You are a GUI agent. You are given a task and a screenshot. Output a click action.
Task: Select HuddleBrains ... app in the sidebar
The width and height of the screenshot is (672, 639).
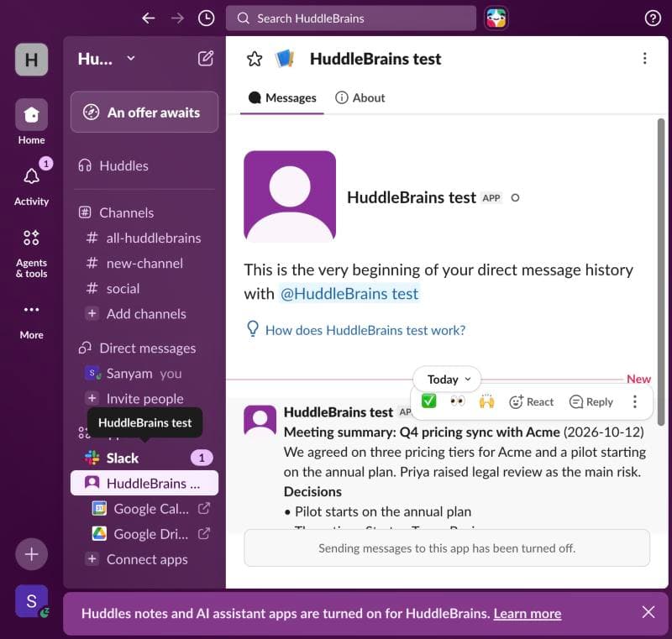(x=144, y=483)
